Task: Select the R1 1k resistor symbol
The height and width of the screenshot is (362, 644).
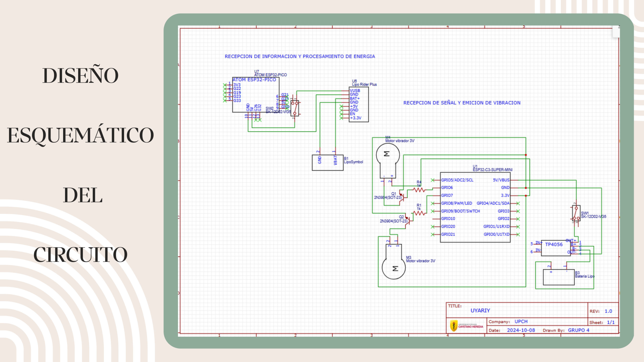Action: 419,213
